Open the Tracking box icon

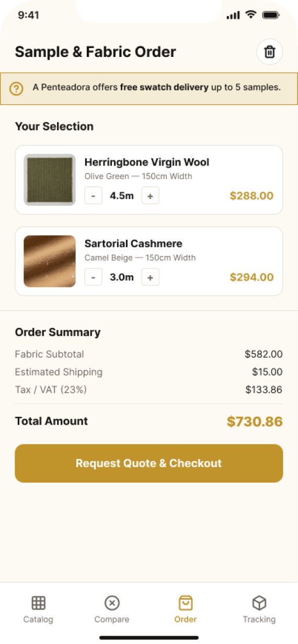[x=259, y=603]
